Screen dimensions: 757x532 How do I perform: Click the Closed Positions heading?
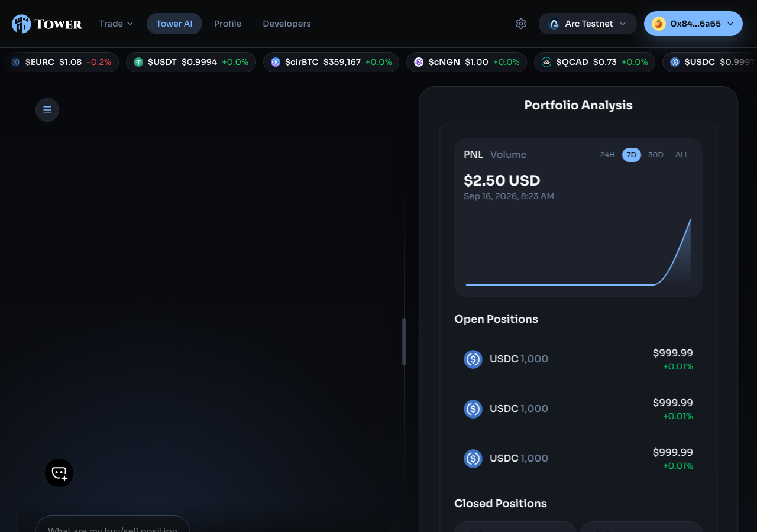tap(500, 504)
